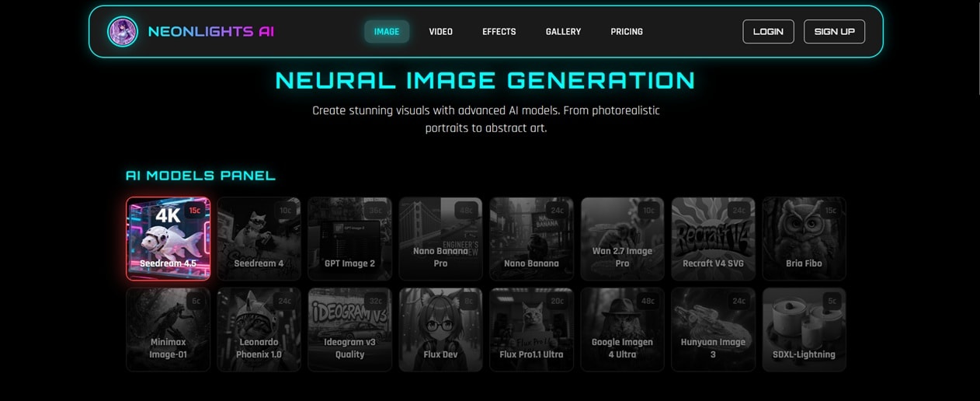Open the NEONLIGHTS AI home link
980x401 pixels.
tap(210, 32)
